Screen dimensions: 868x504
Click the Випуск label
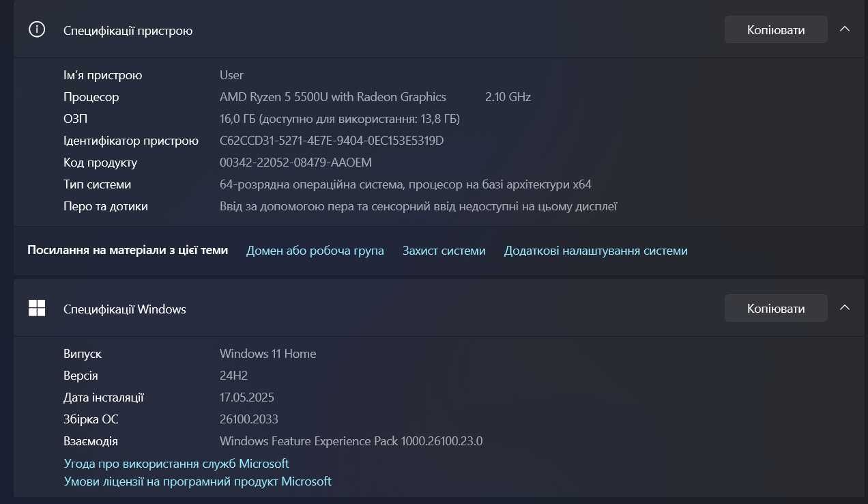point(83,354)
